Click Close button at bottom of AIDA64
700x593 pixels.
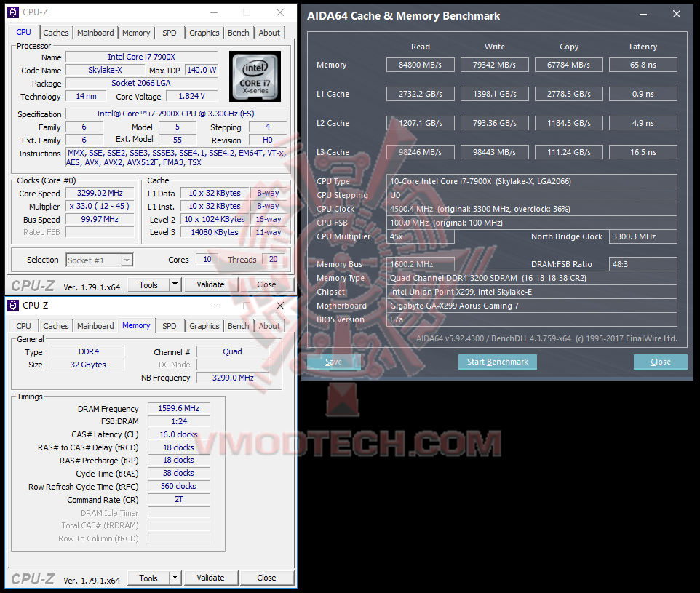[x=661, y=362]
